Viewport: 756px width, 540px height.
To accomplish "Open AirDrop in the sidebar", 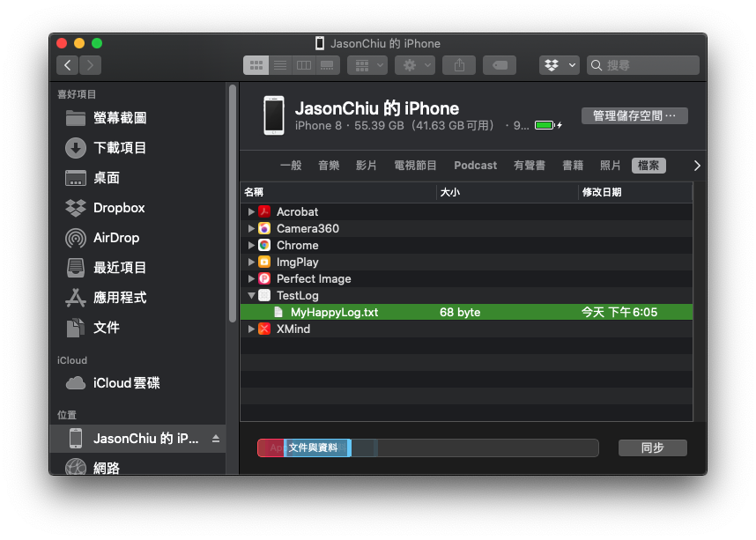I will pyautogui.click(x=116, y=238).
